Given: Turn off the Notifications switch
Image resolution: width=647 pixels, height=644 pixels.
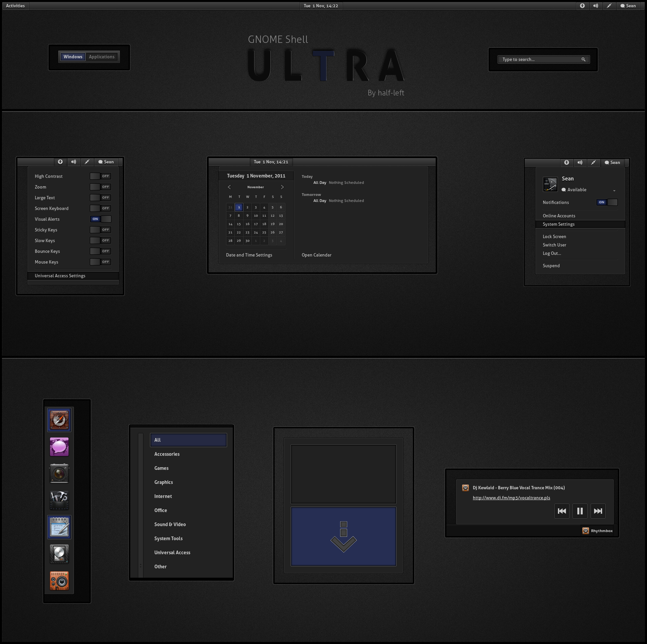Looking at the screenshot, I should tap(607, 202).
